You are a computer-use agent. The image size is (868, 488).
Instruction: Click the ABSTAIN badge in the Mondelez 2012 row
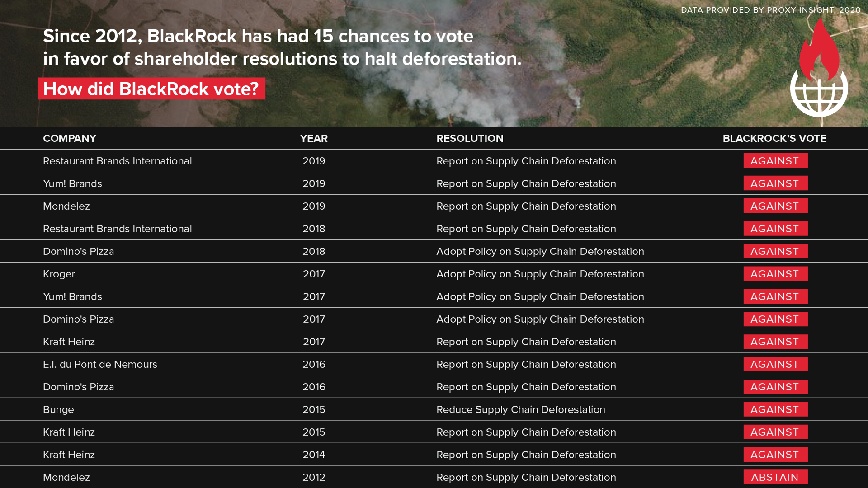pos(775,477)
